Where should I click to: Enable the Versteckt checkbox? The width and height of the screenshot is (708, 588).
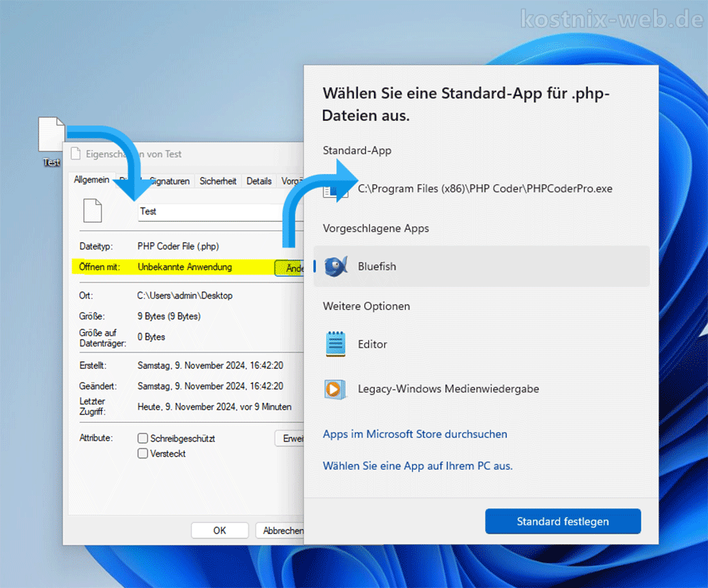(x=142, y=453)
